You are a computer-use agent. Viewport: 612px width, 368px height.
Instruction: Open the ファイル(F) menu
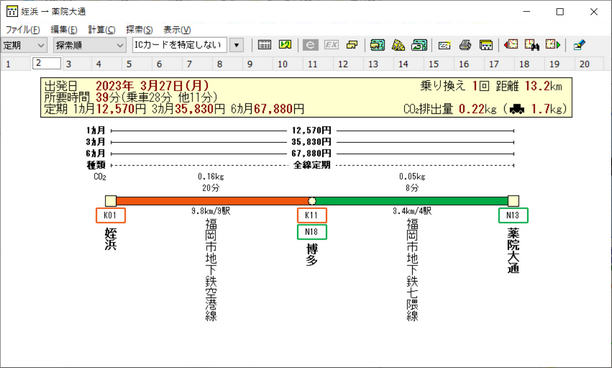click(23, 30)
